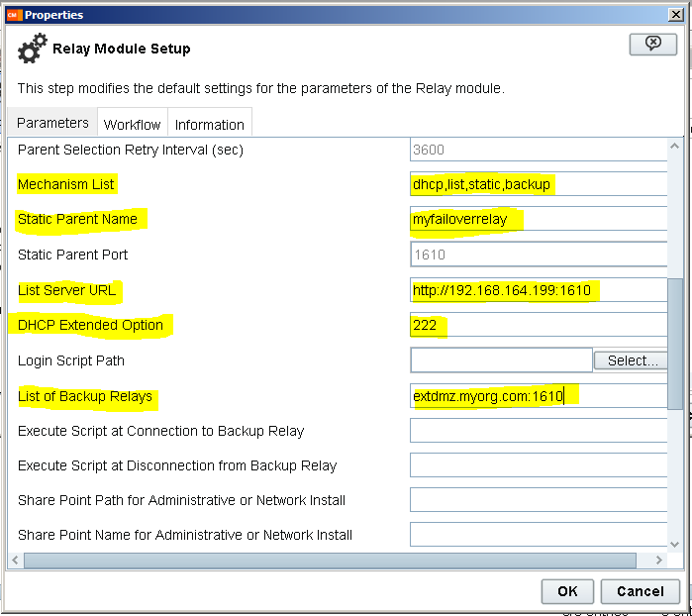The image size is (692, 616).
Task: Click the List of Backup Relays field
Action: pyautogui.click(x=539, y=396)
